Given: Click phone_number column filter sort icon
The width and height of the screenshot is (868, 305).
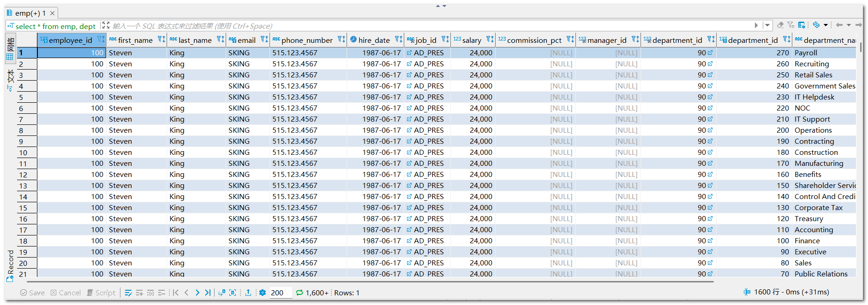Looking at the screenshot, I should coord(341,40).
